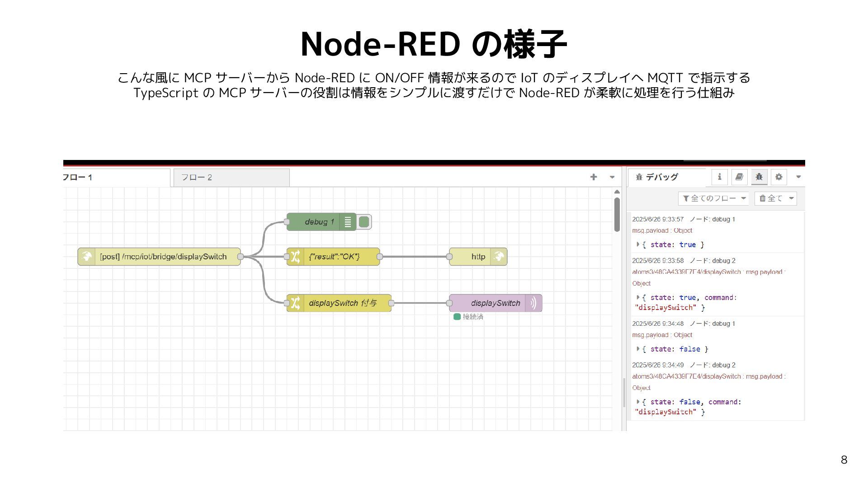Click the canvas scroll up arrow
This screenshot has height=488, width=868.
(x=617, y=192)
